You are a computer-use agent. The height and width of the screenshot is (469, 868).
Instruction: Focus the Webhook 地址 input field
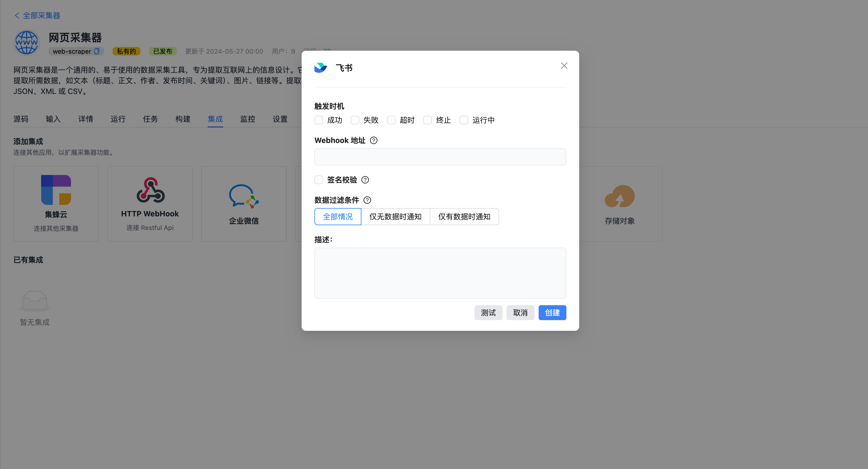pyautogui.click(x=440, y=157)
